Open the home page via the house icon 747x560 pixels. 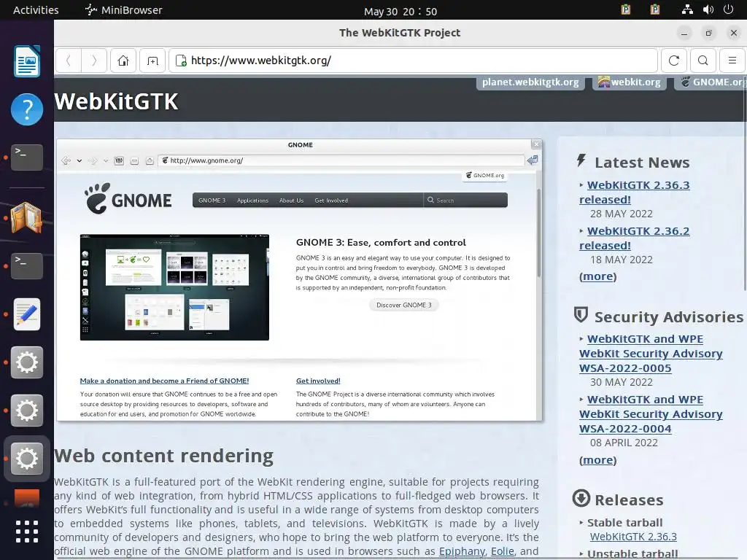123,61
